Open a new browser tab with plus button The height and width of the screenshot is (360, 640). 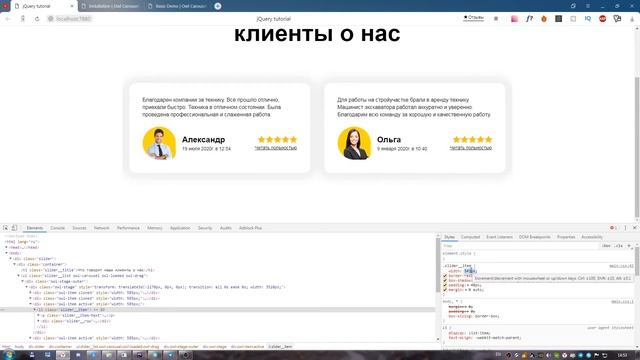pyautogui.click(x=218, y=6)
